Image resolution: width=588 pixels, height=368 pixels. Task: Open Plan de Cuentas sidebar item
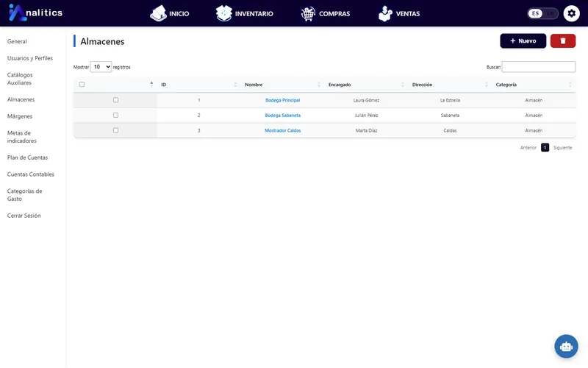tap(27, 158)
